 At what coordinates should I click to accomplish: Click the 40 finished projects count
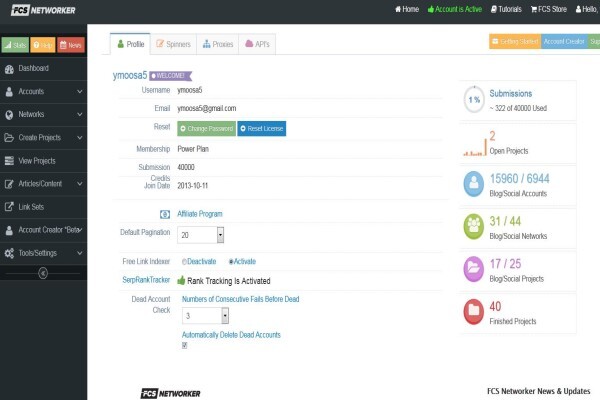click(x=495, y=306)
